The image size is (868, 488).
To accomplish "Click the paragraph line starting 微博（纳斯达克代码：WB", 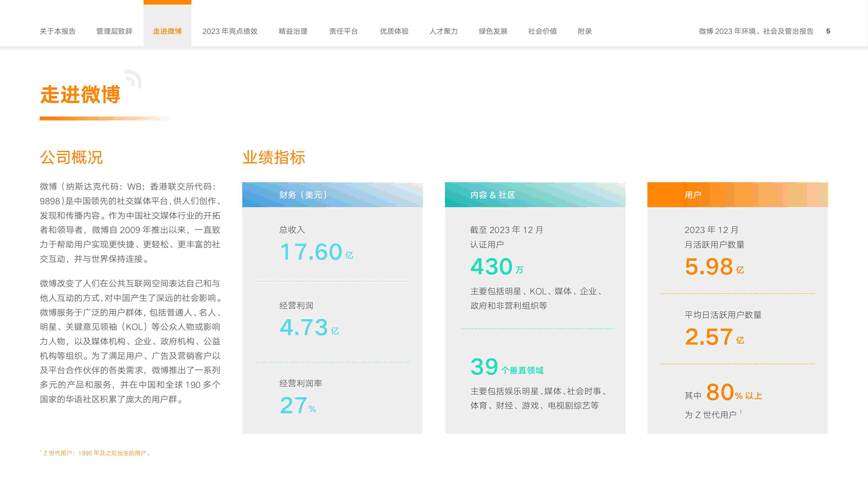I will click(128, 186).
